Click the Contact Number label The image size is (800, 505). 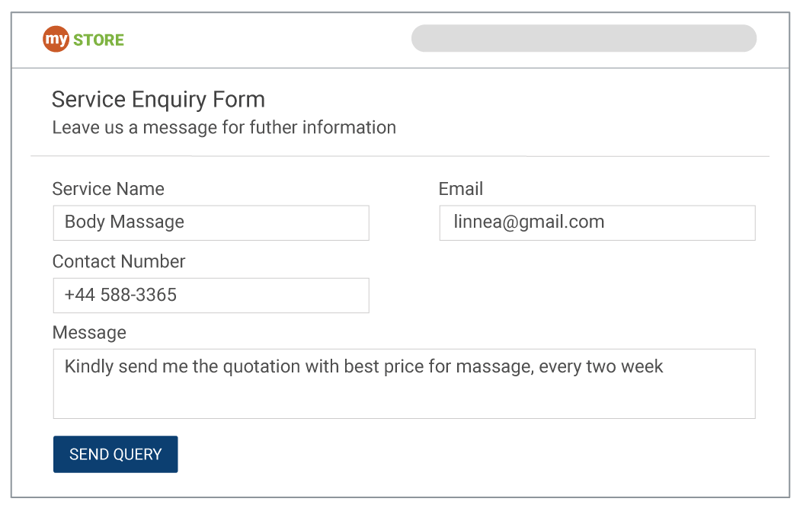pos(118,262)
